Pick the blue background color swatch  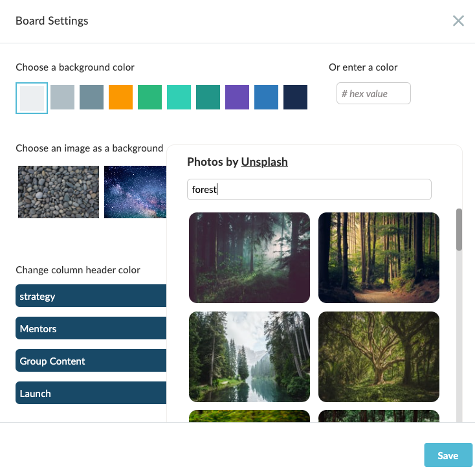pyautogui.click(x=266, y=97)
